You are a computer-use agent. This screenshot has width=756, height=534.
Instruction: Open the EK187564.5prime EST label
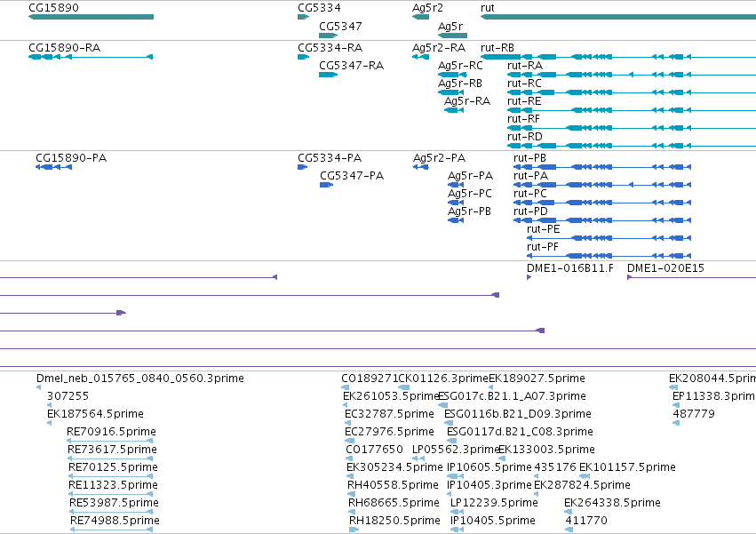pos(95,414)
